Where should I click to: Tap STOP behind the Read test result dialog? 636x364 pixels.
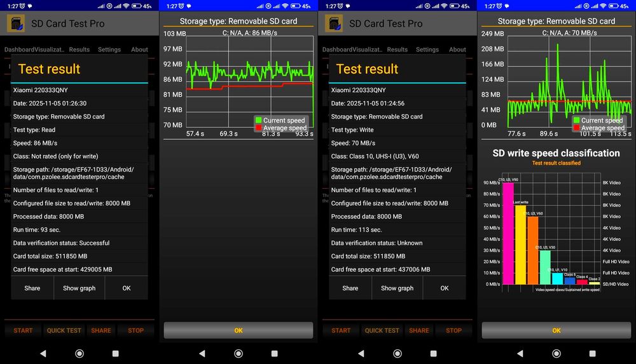click(135, 330)
